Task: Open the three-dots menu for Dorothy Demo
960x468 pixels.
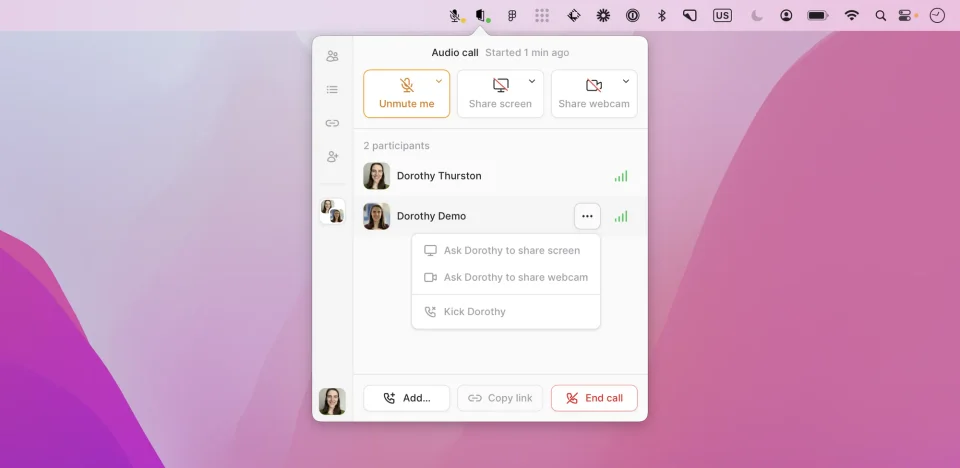Action: click(587, 216)
